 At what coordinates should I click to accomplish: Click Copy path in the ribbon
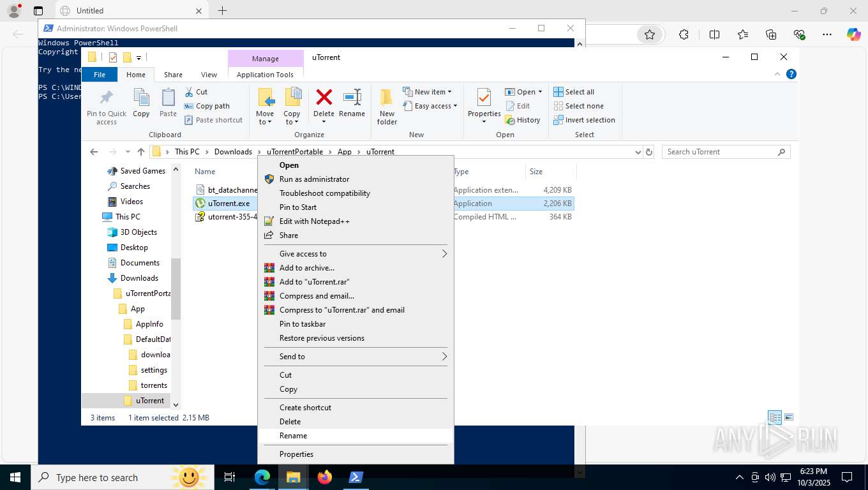tap(207, 106)
